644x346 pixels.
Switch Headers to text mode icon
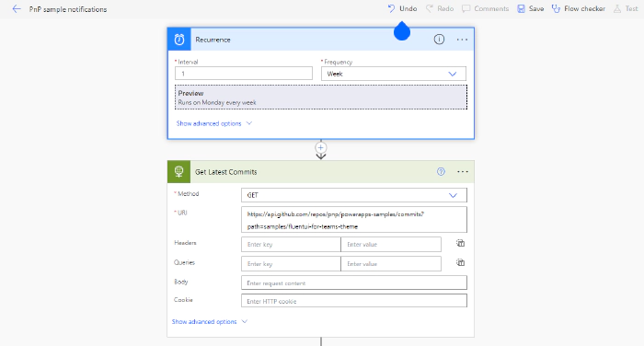point(460,243)
